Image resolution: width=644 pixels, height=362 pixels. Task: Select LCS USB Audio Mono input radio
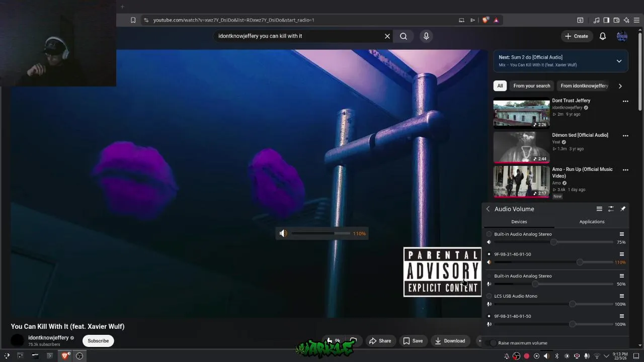click(489, 296)
